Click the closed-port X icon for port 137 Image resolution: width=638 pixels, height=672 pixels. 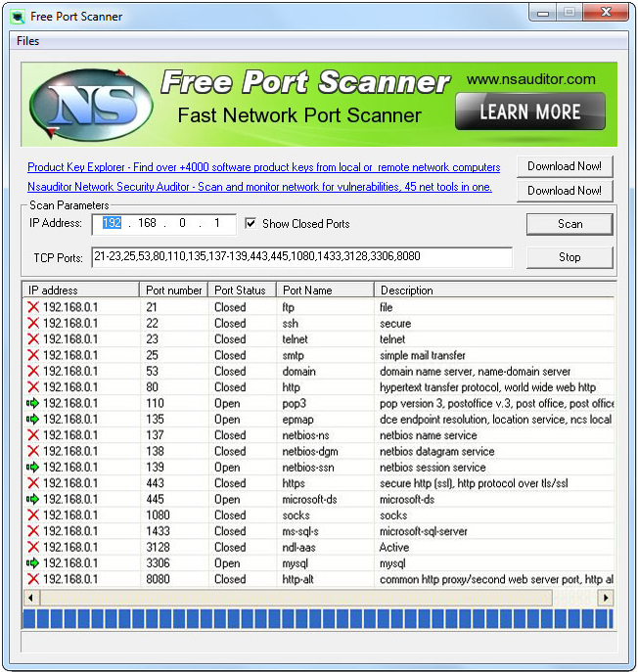point(33,435)
